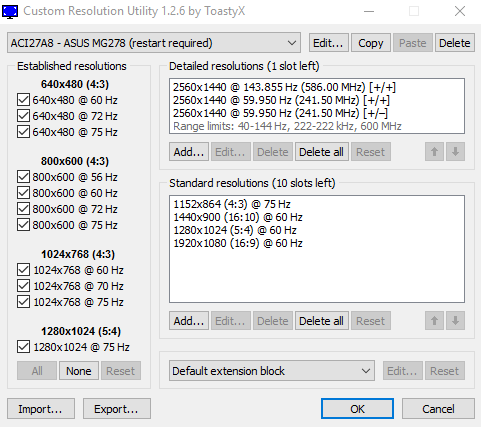Confirm changes with OK
The width and height of the screenshot is (481, 427).
[x=357, y=409]
